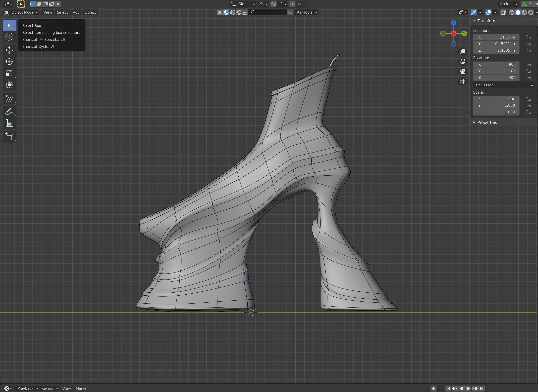
Task: Set selection mode to intersect
Action: (58, 4)
